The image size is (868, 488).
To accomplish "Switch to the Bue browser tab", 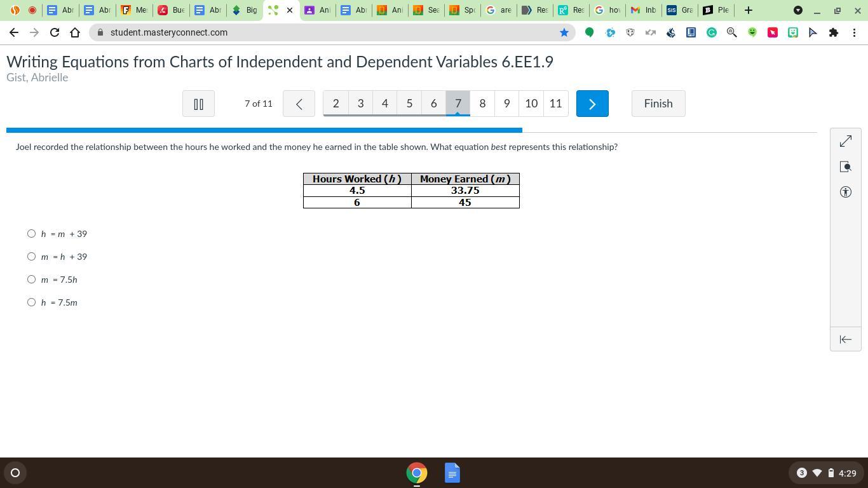I will point(171,10).
